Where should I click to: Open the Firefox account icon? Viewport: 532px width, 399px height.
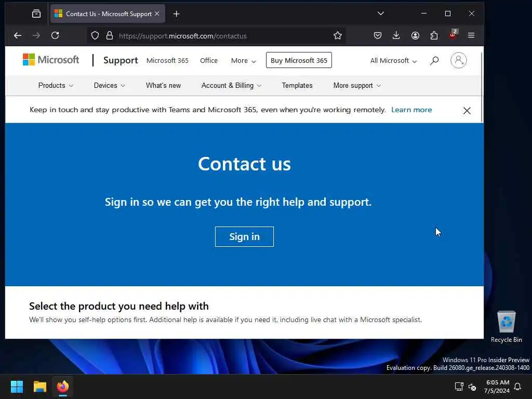tap(415, 35)
